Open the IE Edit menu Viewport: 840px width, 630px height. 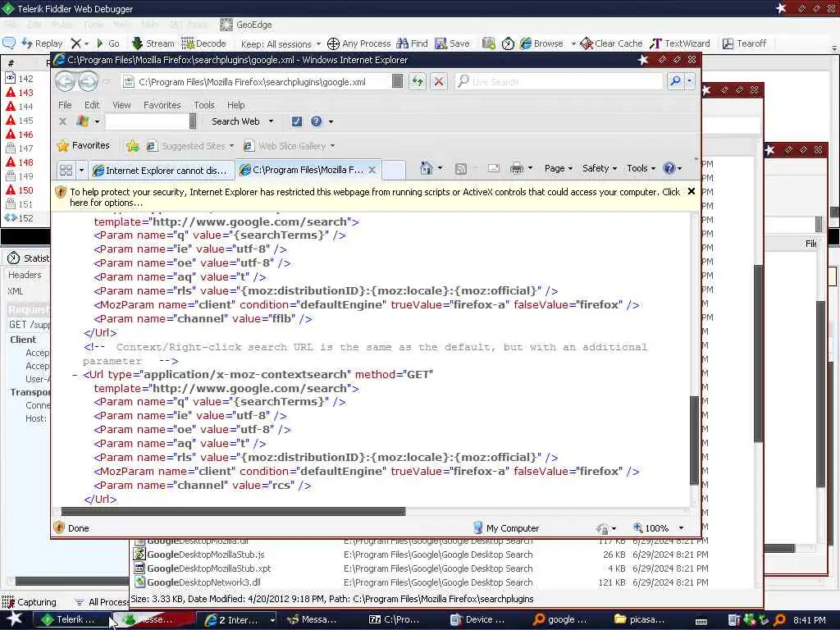92,105
